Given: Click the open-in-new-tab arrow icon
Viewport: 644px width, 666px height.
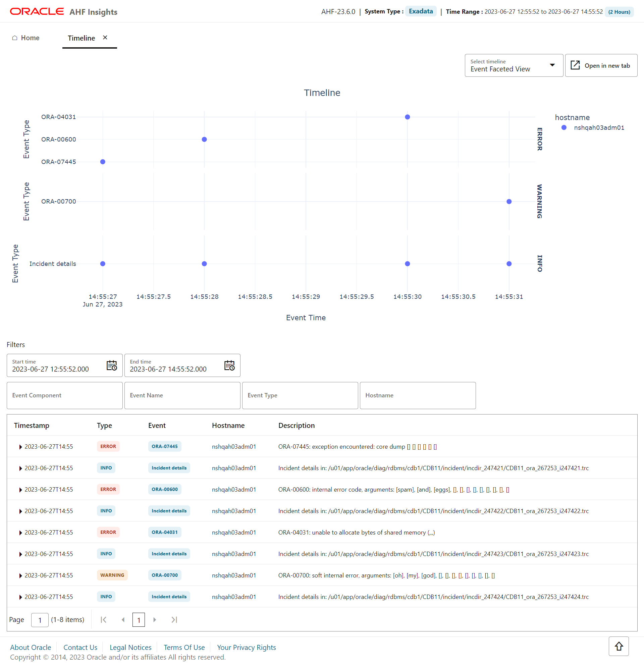Looking at the screenshot, I should point(575,65).
